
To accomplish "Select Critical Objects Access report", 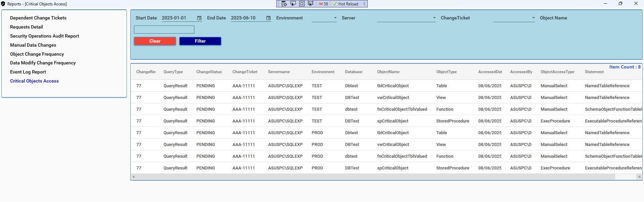I will [x=34, y=81].
